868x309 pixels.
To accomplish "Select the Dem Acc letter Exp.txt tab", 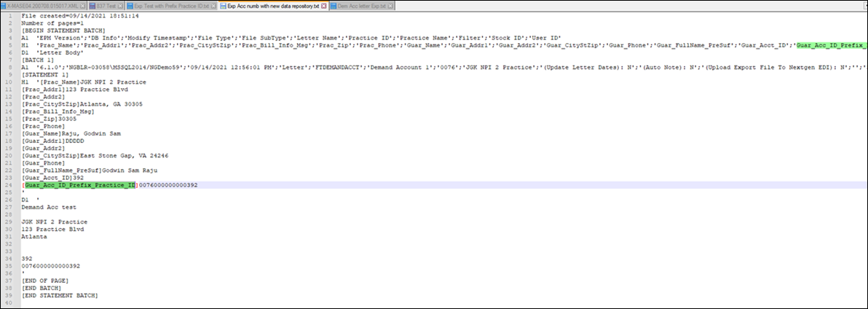I will pyautogui.click(x=360, y=6).
